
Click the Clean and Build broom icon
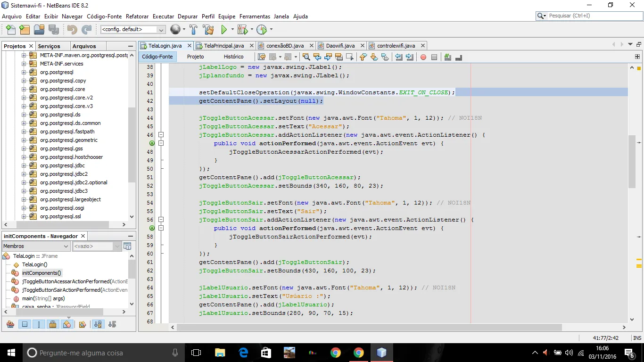coord(208,30)
